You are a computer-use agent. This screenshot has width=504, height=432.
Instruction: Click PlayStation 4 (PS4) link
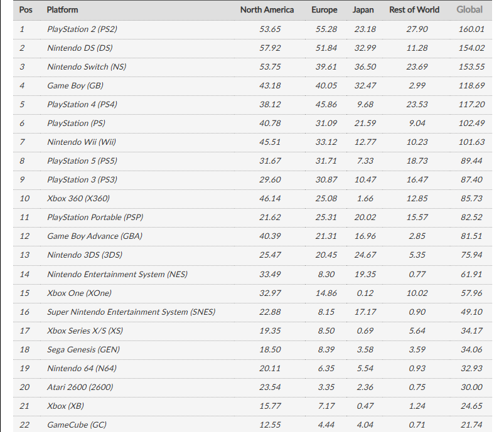pyautogui.click(x=91, y=104)
